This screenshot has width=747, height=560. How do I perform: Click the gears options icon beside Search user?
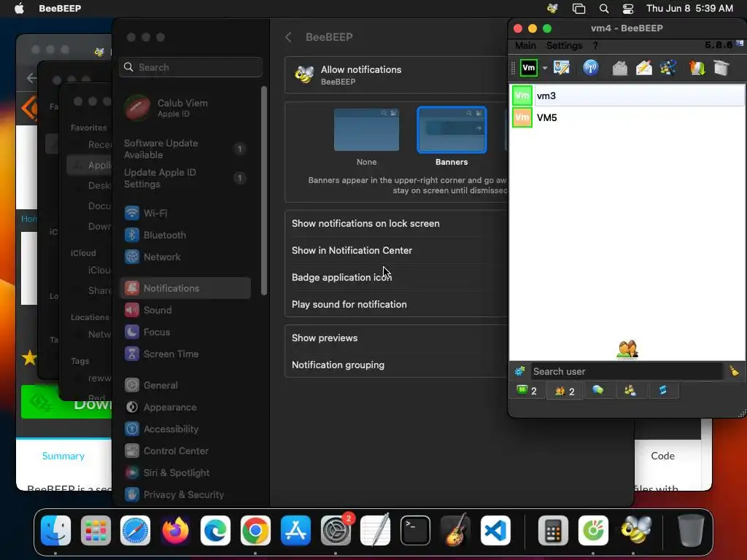click(519, 371)
